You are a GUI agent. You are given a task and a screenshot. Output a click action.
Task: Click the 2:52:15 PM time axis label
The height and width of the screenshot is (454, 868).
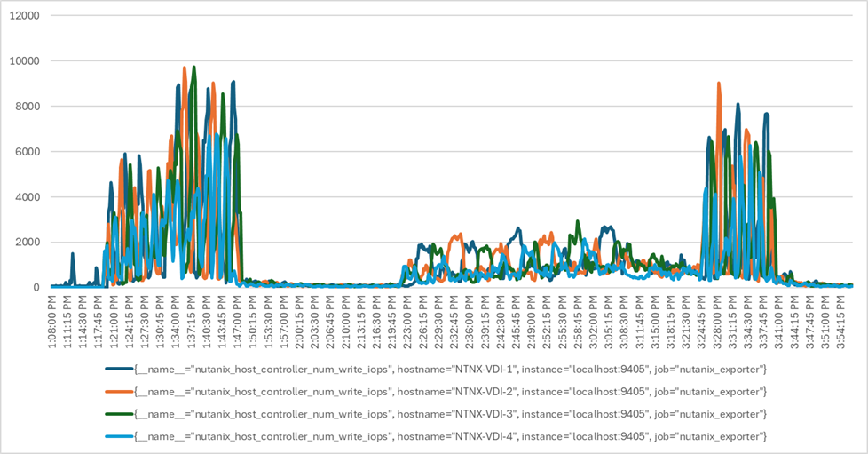point(547,323)
